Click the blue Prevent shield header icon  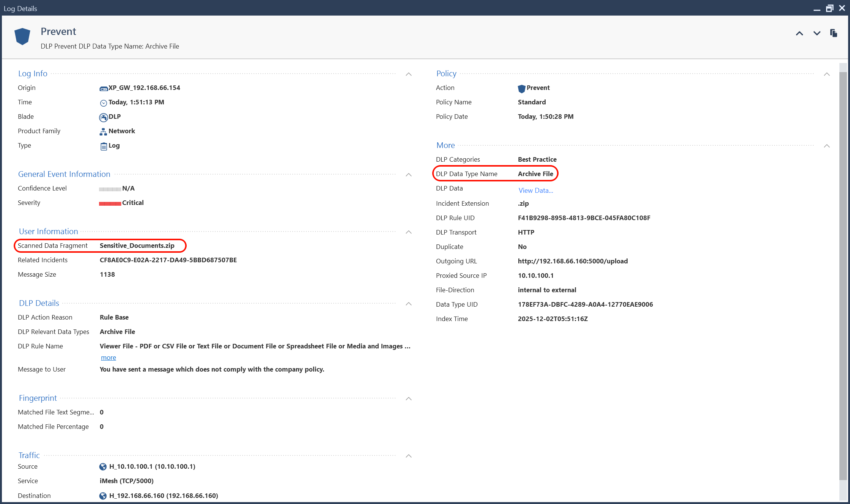[x=22, y=36]
